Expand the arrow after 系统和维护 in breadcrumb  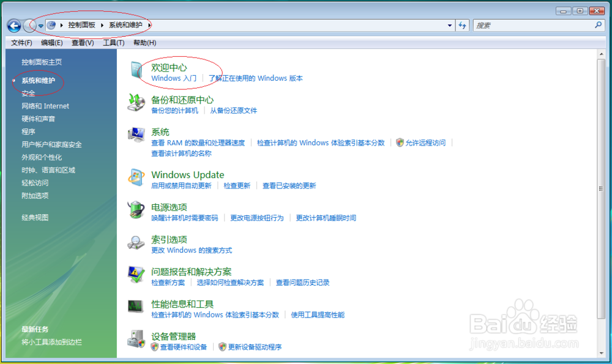[149, 25]
